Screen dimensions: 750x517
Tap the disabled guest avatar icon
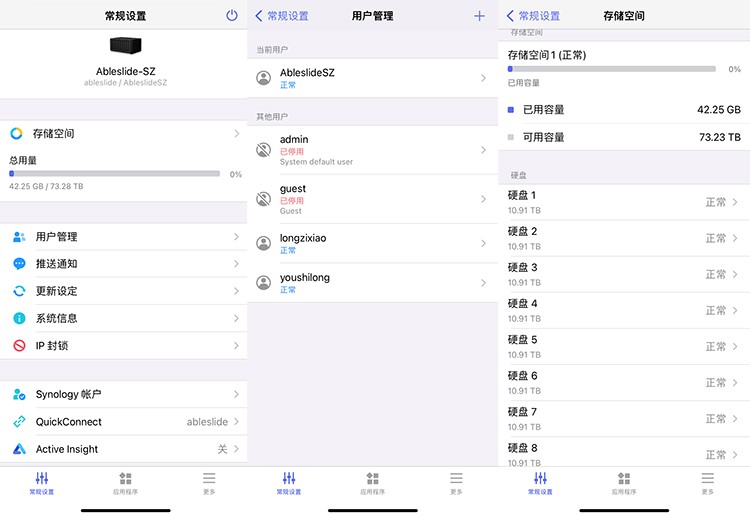[x=264, y=199]
